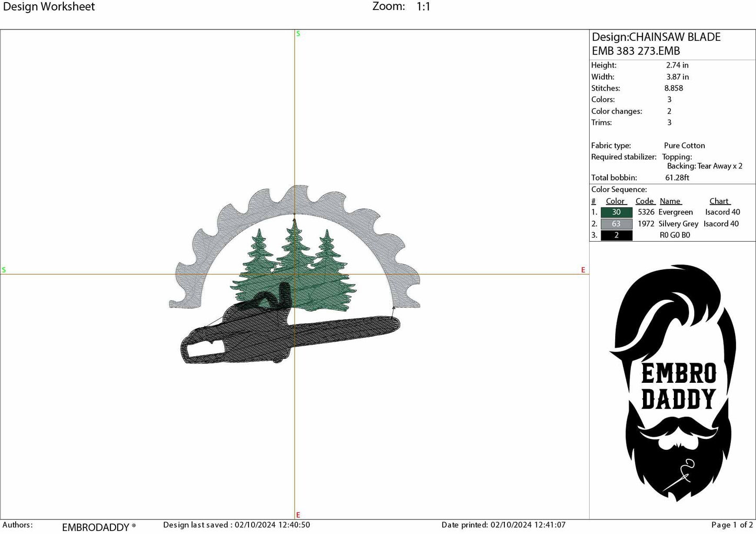Click the 'Topping:' text

[677, 157]
